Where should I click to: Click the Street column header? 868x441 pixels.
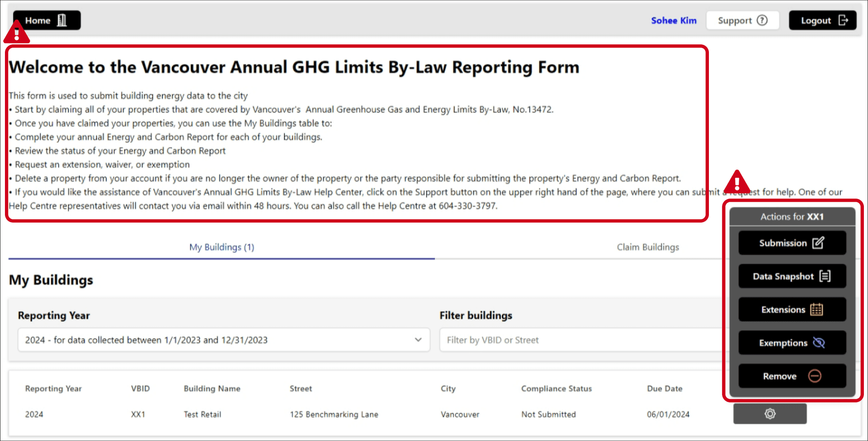[301, 389]
